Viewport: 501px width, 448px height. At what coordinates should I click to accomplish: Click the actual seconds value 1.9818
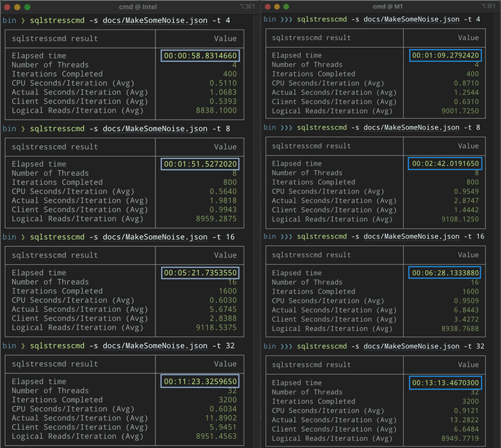pyautogui.click(x=223, y=201)
